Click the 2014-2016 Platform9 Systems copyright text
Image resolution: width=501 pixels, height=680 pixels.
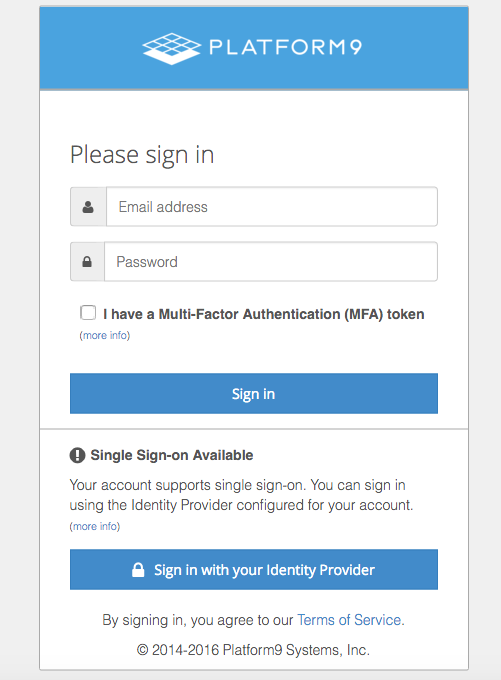(x=253, y=650)
